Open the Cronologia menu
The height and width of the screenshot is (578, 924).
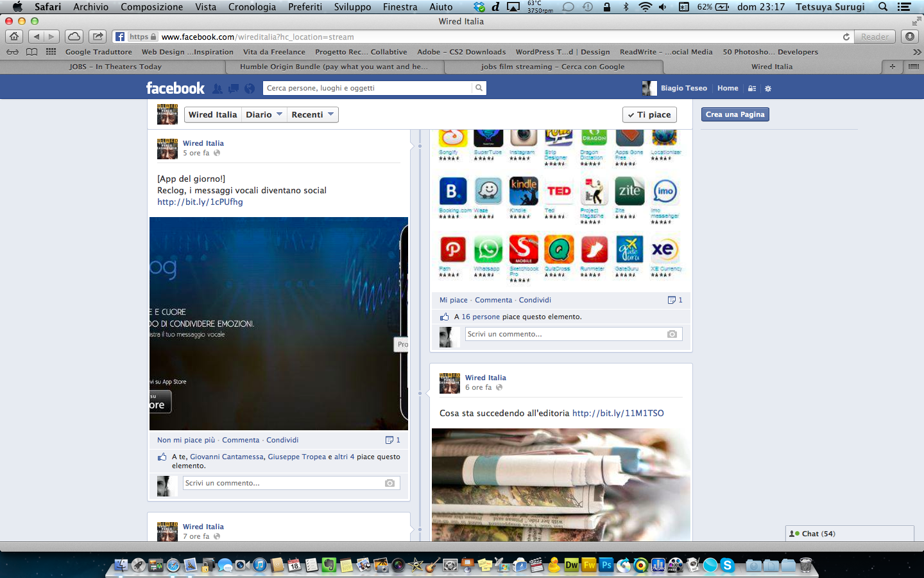tap(252, 7)
